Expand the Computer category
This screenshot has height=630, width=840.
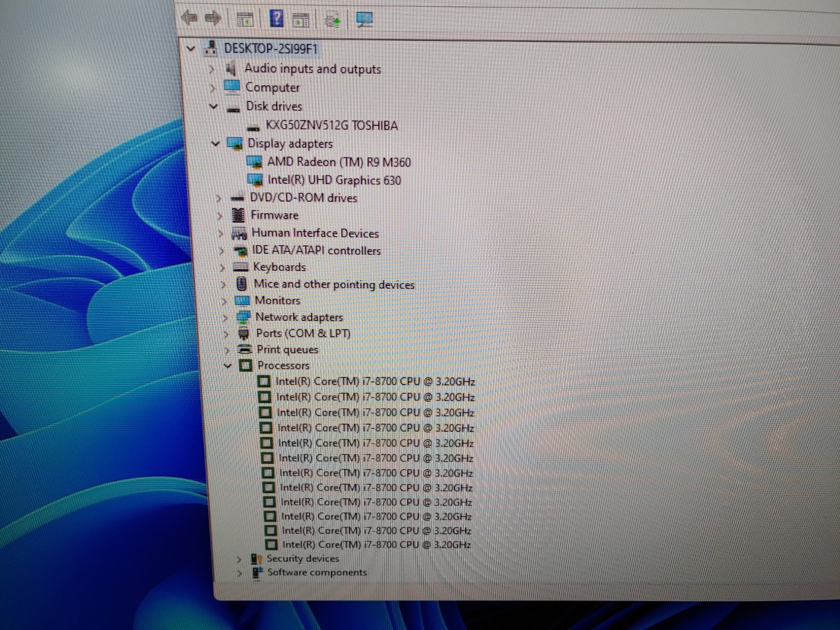212,88
